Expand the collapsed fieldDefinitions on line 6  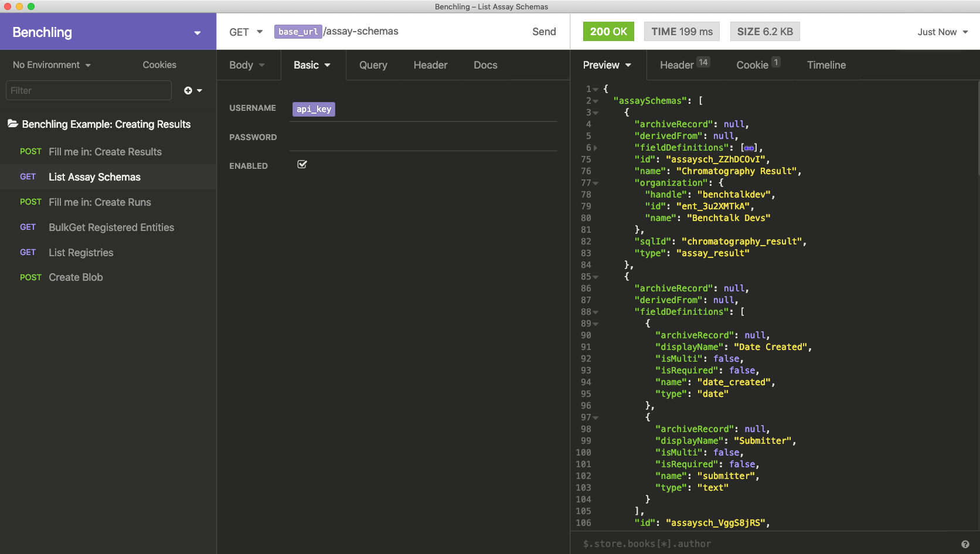coord(596,148)
